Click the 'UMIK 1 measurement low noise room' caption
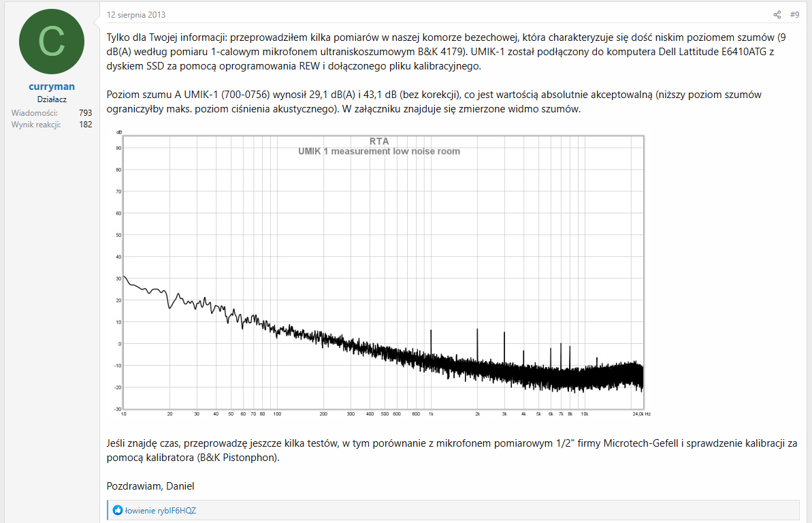Screen dimensions: 812x523 [379, 151]
